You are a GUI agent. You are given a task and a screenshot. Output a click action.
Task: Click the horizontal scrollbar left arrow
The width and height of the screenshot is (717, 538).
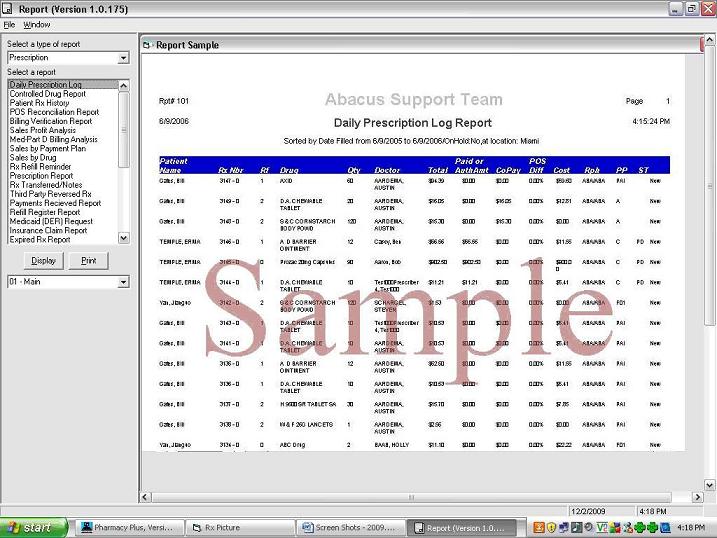point(145,497)
